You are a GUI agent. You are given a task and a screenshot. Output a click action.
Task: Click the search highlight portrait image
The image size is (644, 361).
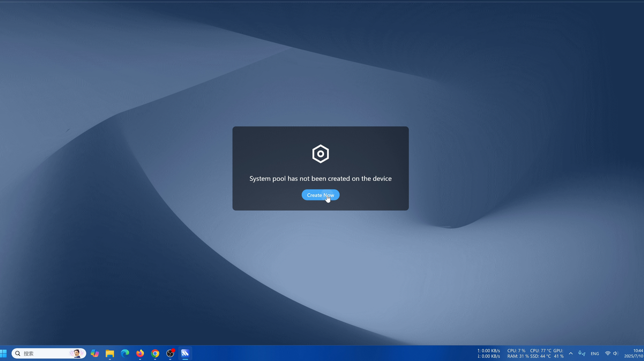[76, 353]
